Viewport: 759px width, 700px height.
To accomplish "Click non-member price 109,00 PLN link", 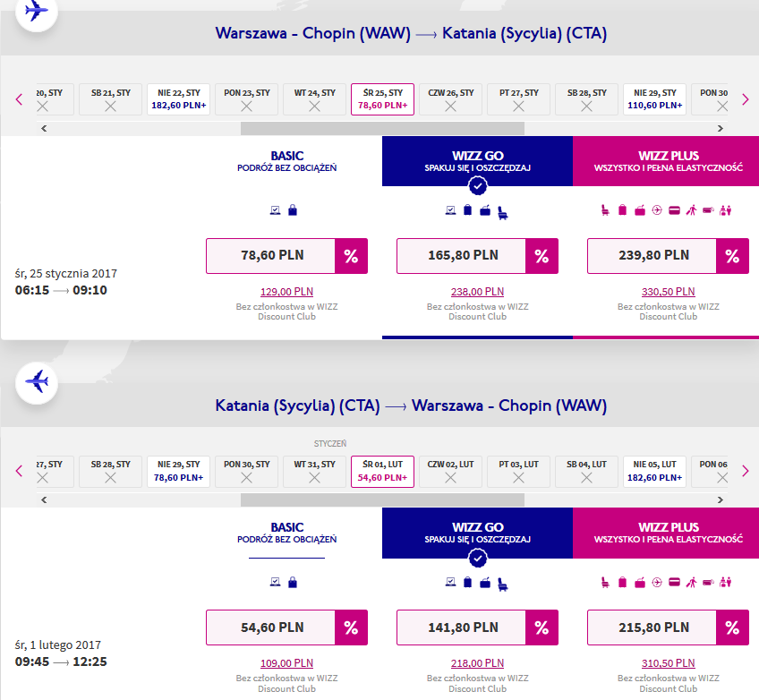I will (x=286, y=663).
